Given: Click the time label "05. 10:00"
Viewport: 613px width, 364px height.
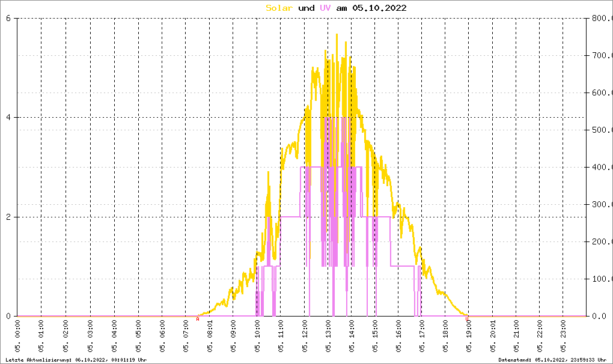Looking at the screenshot, I should point(257,336).
